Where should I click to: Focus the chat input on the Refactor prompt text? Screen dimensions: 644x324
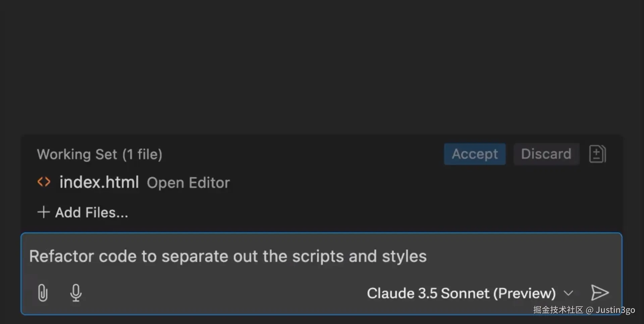tap(228, 257)
